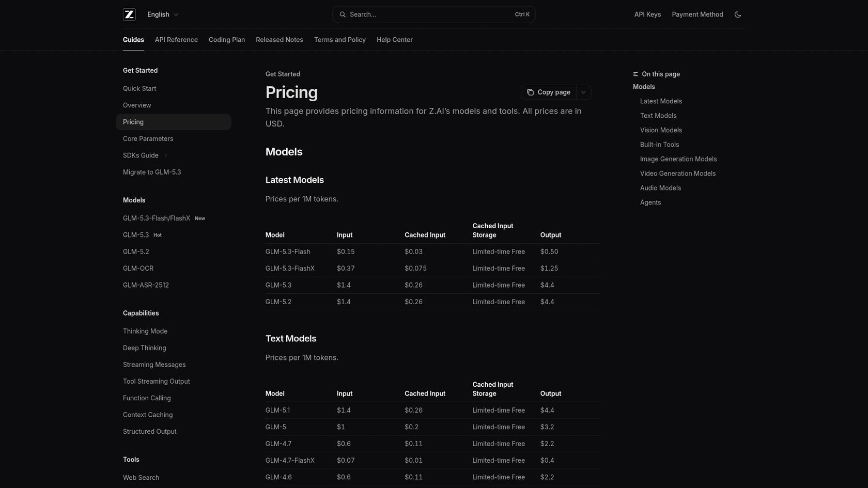The width and height of the screenshot is (868, 488).
Task: Jump to Latest Models section
Action: [661, 101]
